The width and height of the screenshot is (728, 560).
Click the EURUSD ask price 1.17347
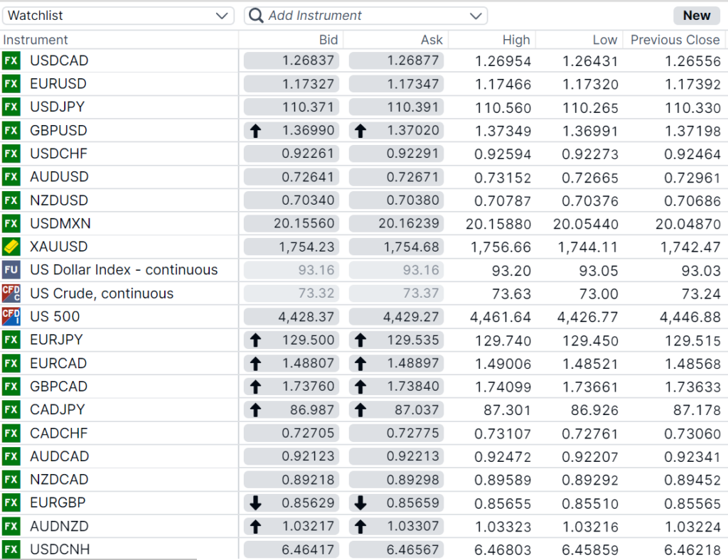point(396,84)
